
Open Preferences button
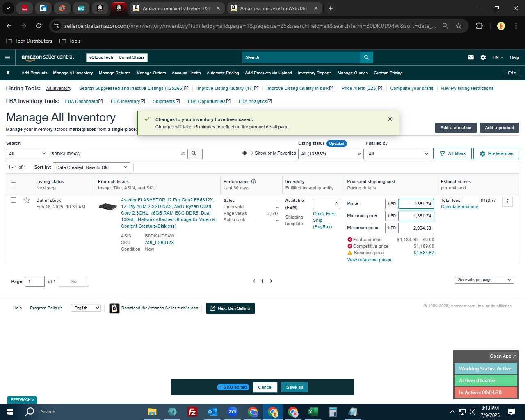[496, 153]
